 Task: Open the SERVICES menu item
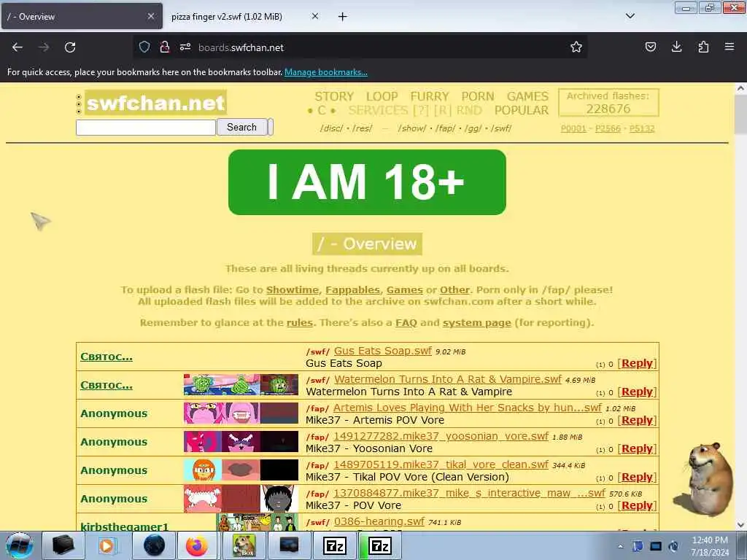[x=379, y=111]
